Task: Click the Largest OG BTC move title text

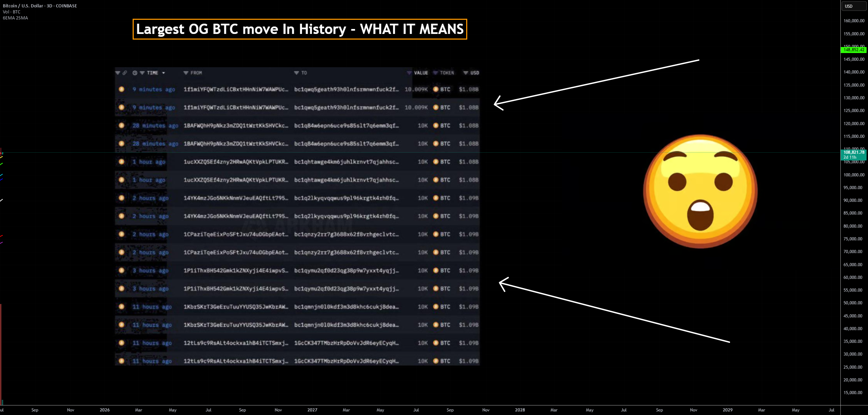Action: pyautogui.click(x=300, y=29)
